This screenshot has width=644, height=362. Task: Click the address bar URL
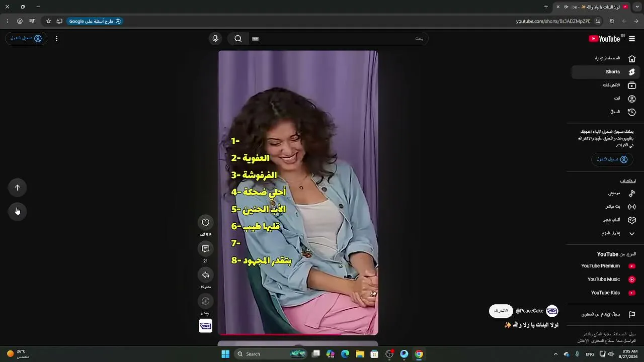[x=553, y=21]
